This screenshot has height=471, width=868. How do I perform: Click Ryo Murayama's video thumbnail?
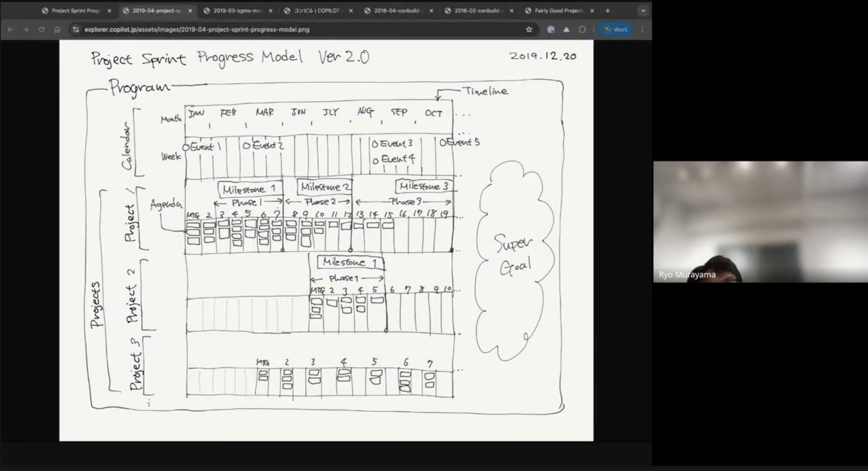click(x=760, y=221)
